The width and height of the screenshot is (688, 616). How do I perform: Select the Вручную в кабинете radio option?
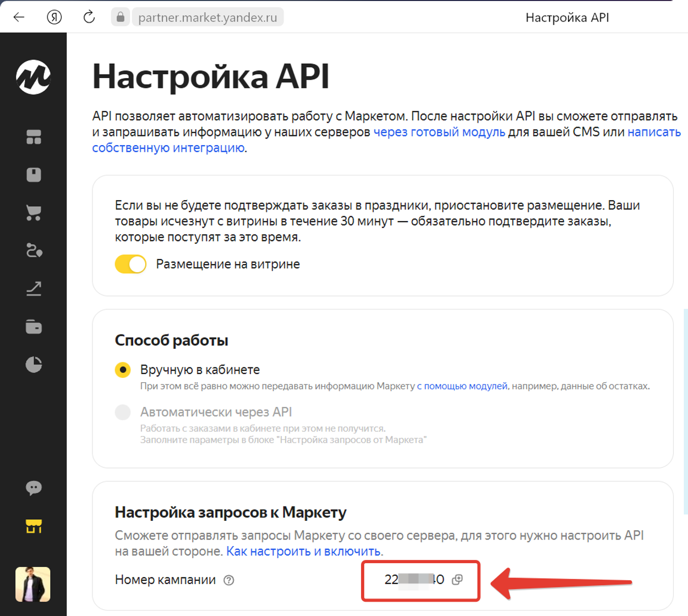coord(123,370)
